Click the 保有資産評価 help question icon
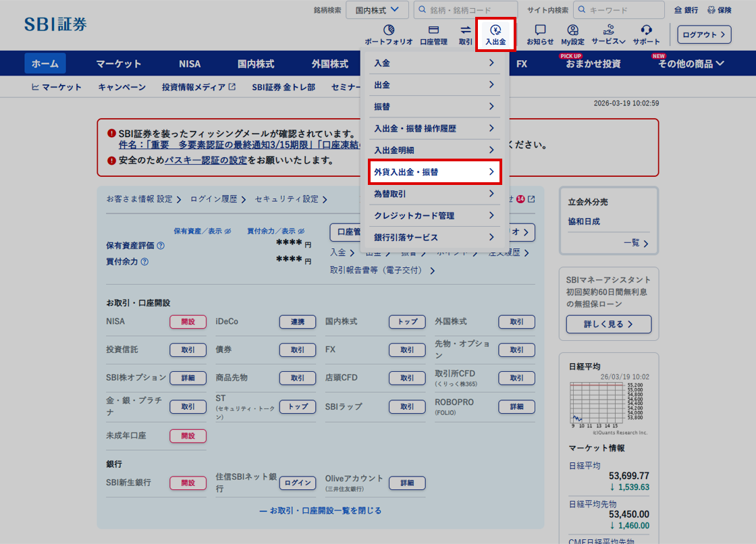This screenshot has width=756, height=544. [161, 246]
